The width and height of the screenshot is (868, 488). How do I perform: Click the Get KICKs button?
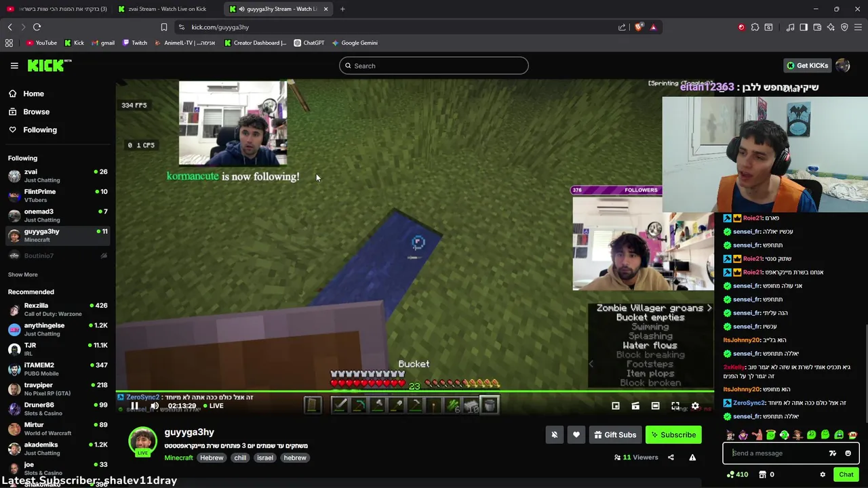point(807,66)
